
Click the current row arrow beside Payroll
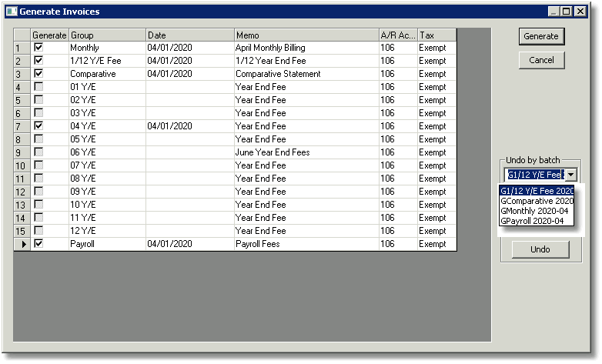24,244
